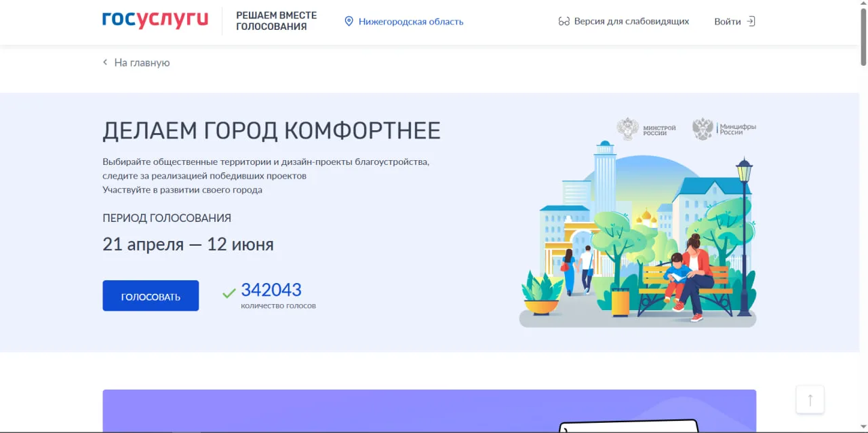Image resolution: width=868 pixels, height=433 pixels.
Task: Click the Голосовать button
Action: click(151, 296)
